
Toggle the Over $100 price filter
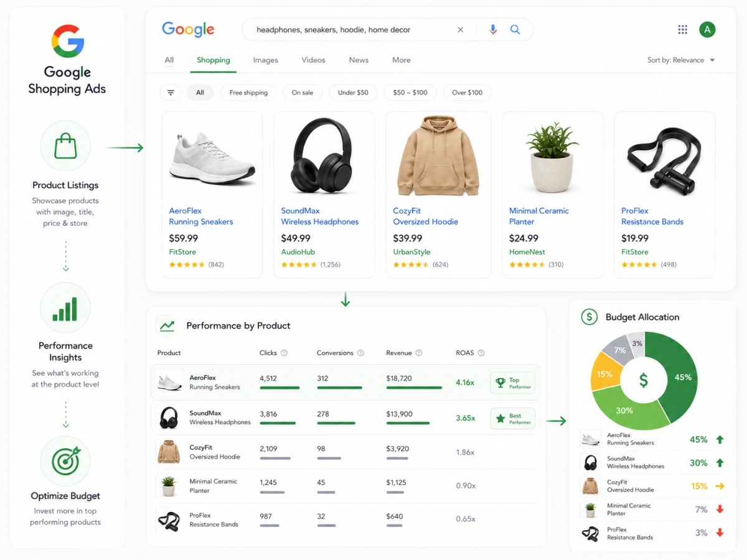(x=467, y=93)
